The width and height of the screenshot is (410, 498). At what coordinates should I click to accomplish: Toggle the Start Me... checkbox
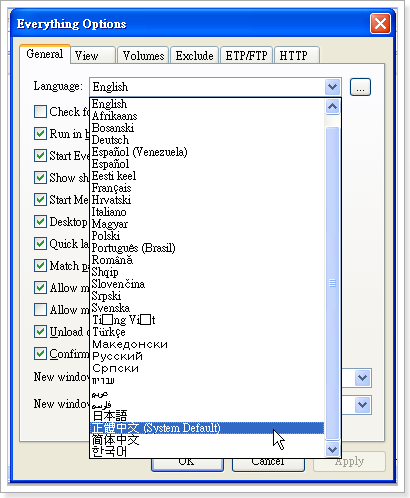(40, 199)
